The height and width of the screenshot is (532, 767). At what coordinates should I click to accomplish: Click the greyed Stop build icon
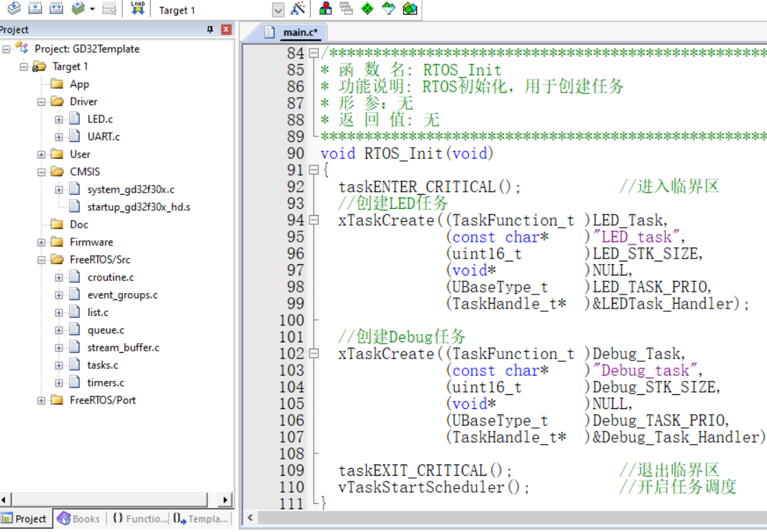109,8
